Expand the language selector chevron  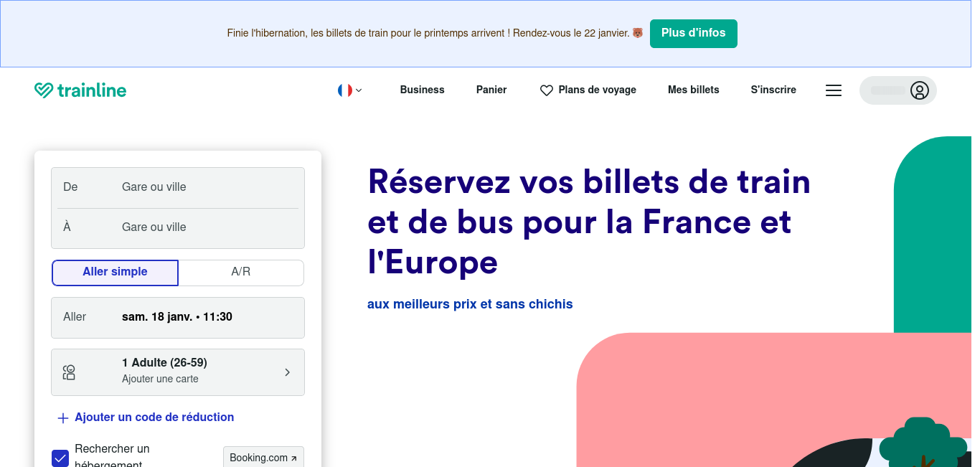pos(359,90)
